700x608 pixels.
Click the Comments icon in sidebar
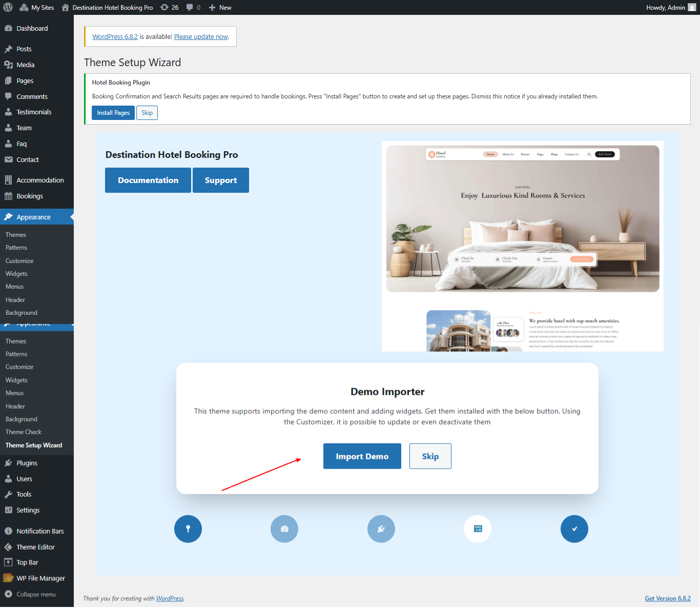coord(8,96)
